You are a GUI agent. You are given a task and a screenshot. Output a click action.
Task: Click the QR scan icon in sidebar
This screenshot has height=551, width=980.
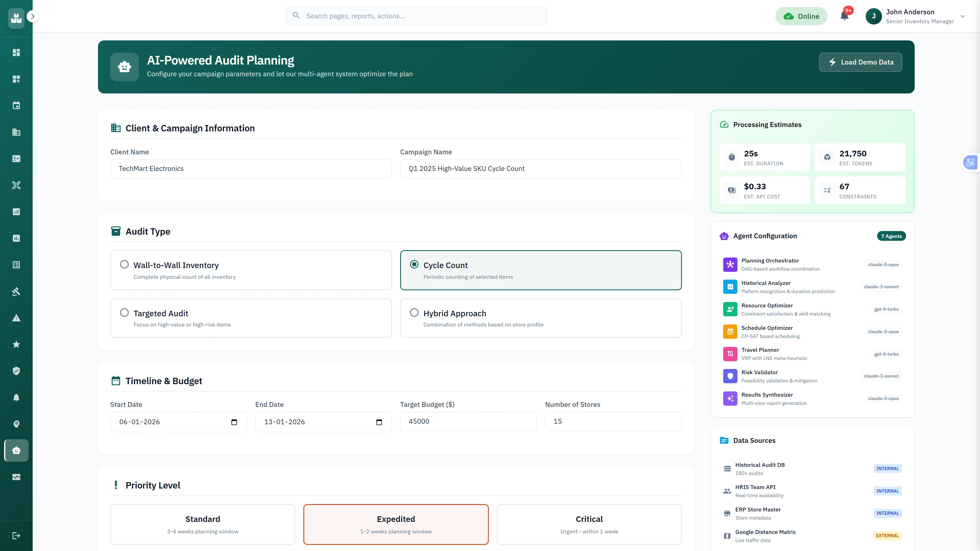pos(16,185)
